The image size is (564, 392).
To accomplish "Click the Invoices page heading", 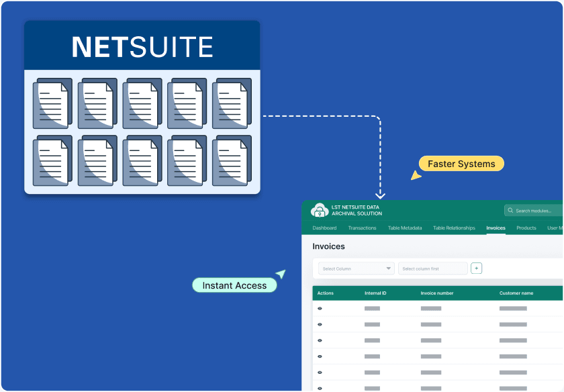I will 328,246.
